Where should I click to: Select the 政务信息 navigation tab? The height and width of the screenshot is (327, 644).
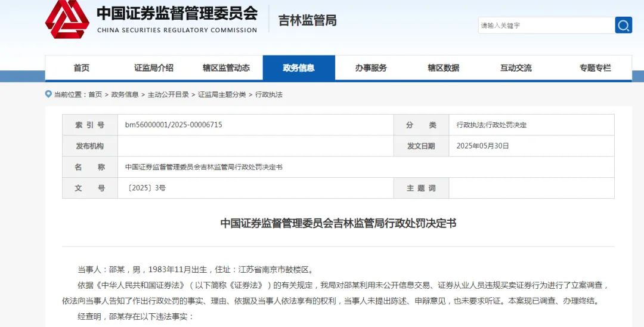coord(299,68)
